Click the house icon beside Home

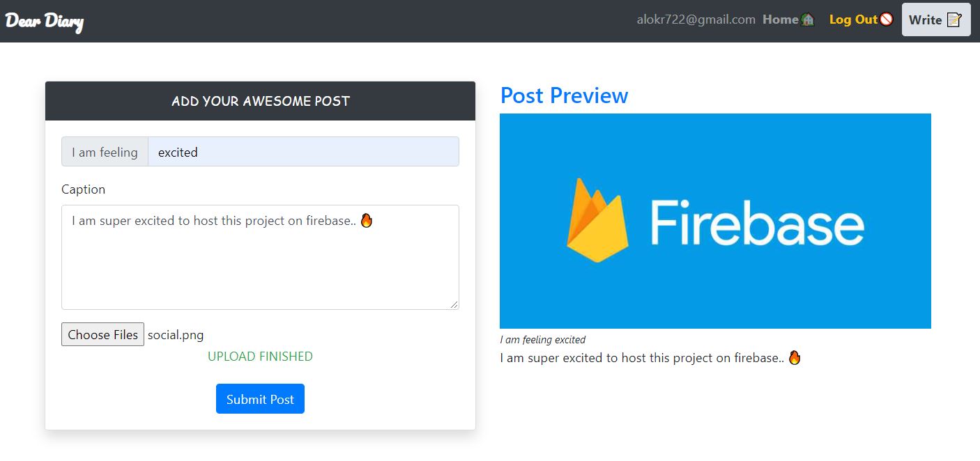point(807,19)
